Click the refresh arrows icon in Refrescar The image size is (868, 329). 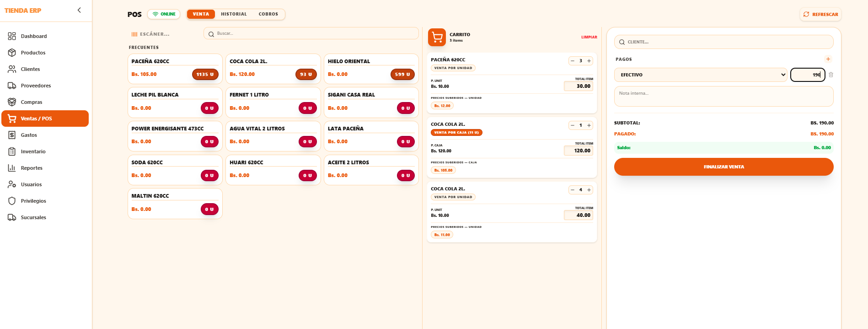(x=806, y=14)
